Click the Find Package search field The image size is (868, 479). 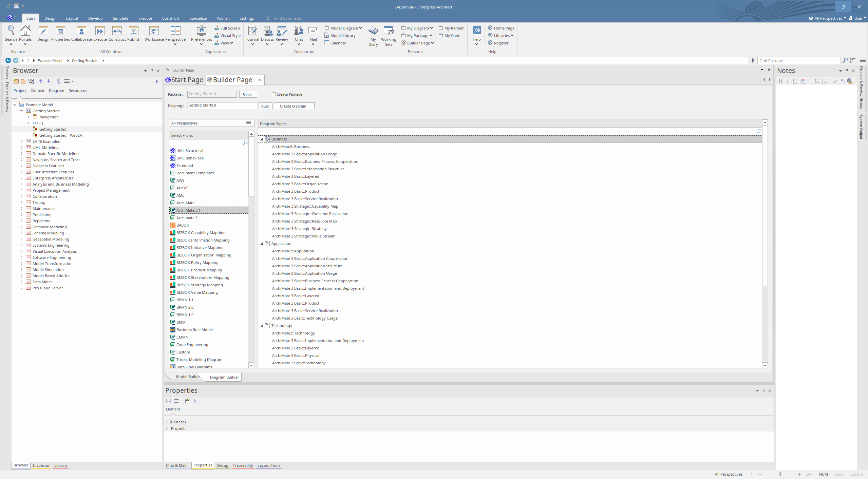798,61
